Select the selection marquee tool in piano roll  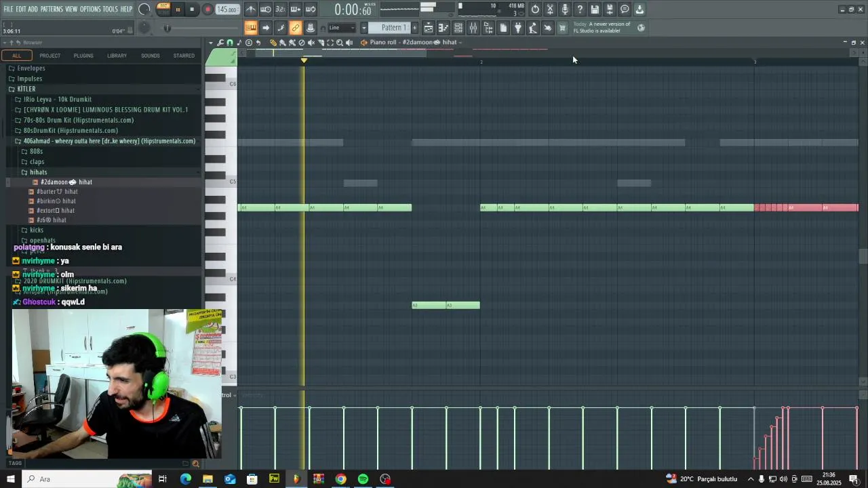tap(330, 43)
